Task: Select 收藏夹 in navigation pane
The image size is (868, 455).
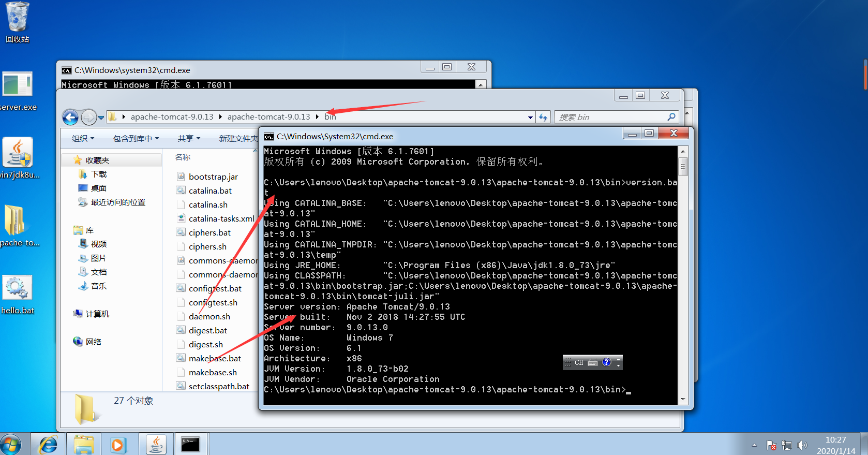Action: click(97, 160)
